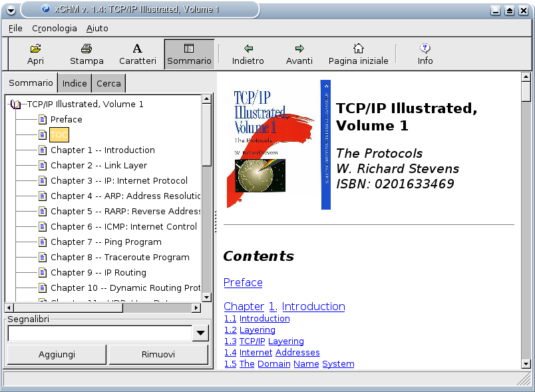Click the Pagina iniziale home icon
This screenshot has width=535, height=392.
point(358,54)
